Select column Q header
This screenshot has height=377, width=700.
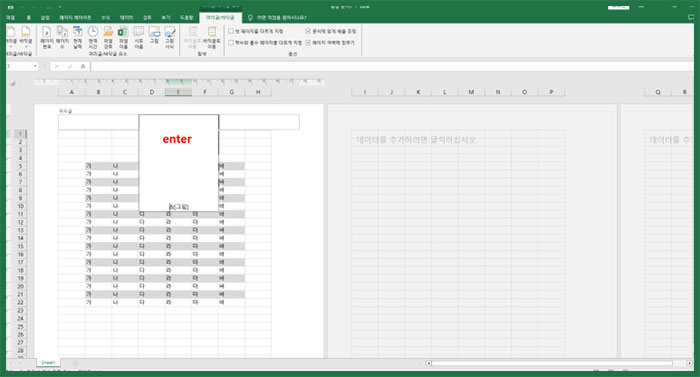pyautogui.click(x=658, y=92)
